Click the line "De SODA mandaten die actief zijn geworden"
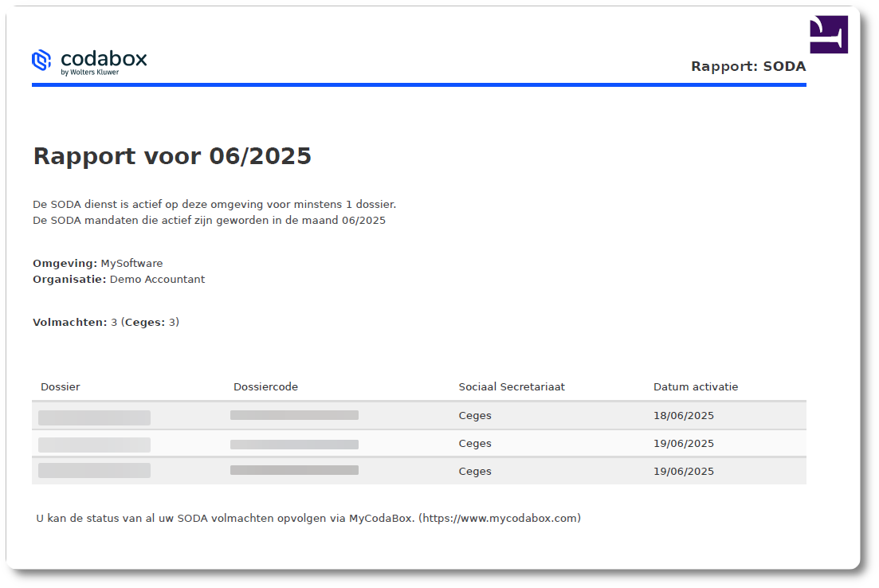The height and width of the screenshot is (588, 879). [209, 220]
